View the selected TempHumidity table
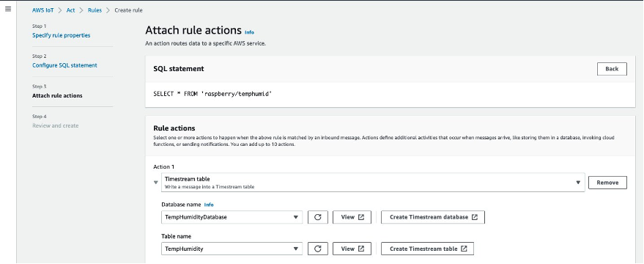The height and width of the screenshot is (264, 644). point(352,249)
